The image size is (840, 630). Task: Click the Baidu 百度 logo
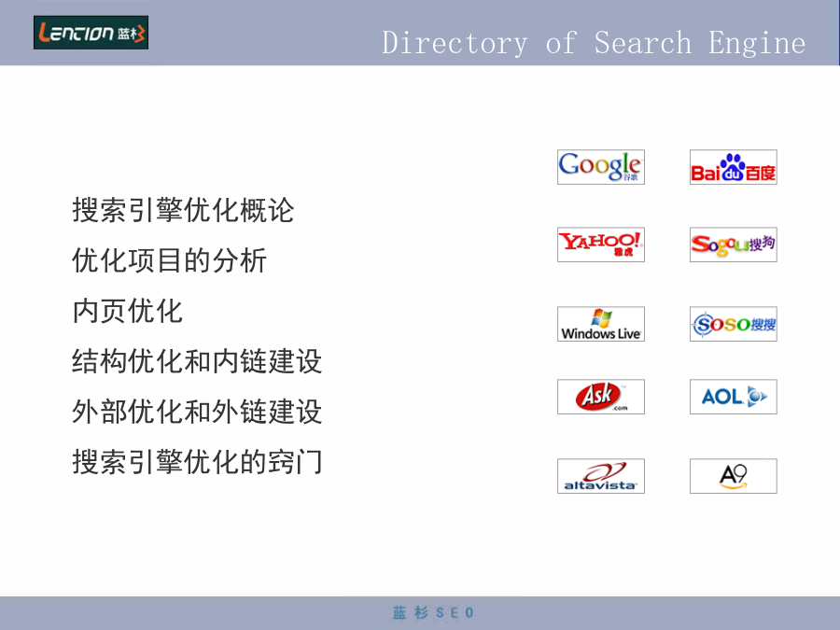coord(734,167)
